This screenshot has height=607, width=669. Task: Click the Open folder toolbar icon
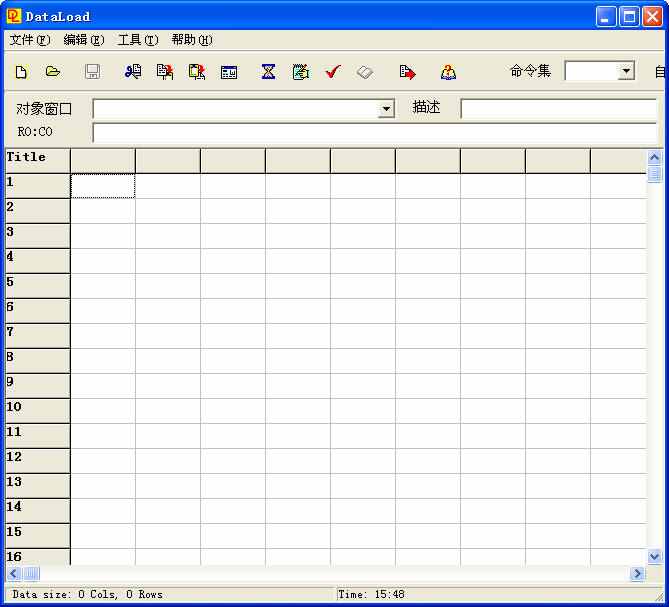(52, 71)
